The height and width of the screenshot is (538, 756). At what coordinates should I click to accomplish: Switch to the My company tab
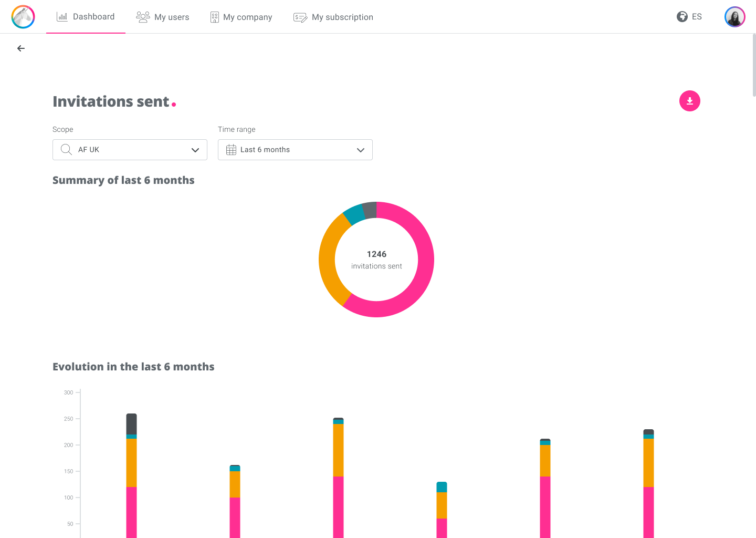[241, 17]
